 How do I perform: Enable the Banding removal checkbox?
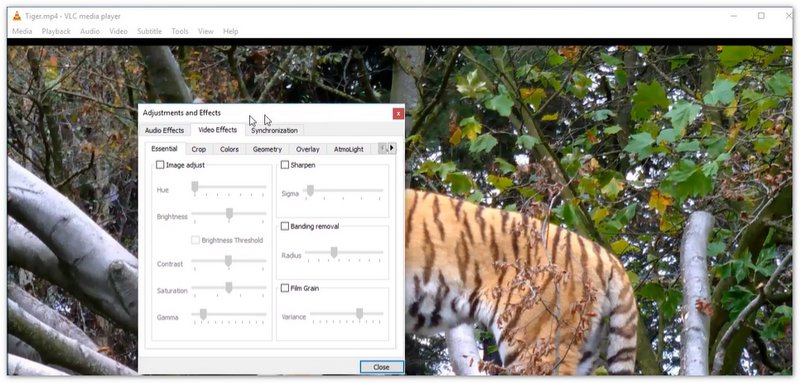(x=285, y=226)
